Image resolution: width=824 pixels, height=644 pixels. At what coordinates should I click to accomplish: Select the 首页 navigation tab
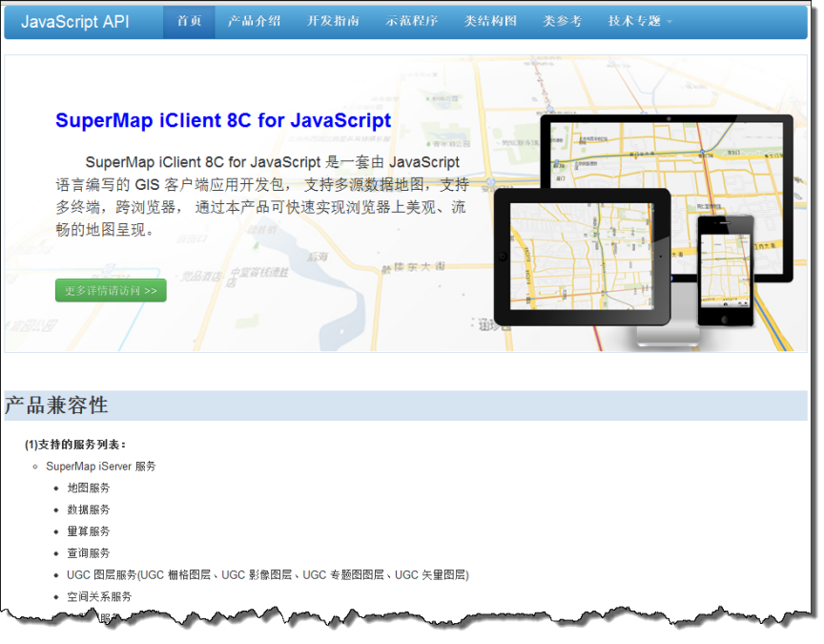(x=189, y=21)
